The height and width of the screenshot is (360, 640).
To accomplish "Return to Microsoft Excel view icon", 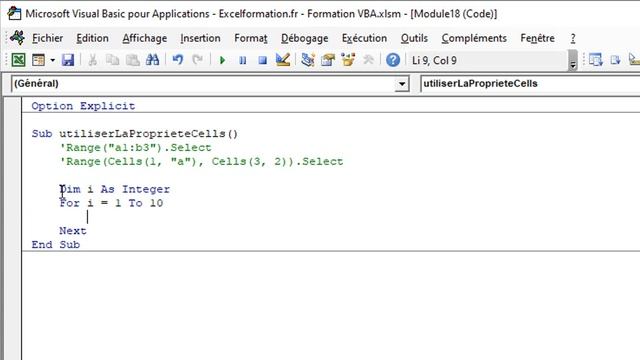I will (18, 60).
